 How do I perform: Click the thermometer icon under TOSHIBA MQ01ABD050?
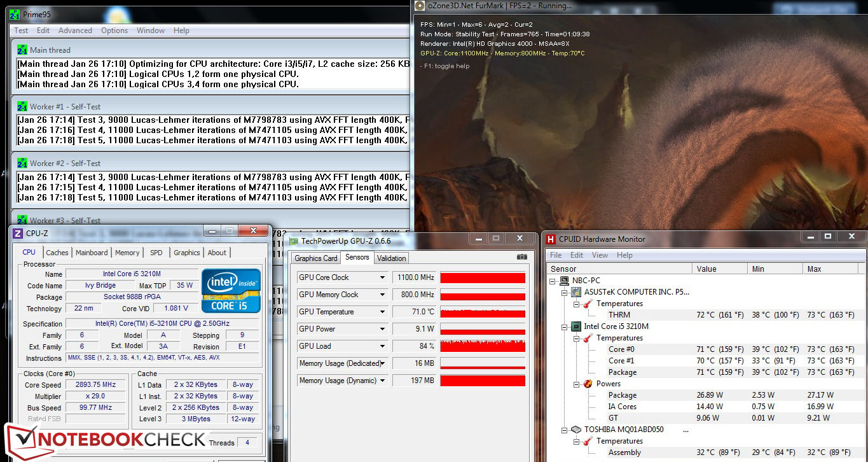point(588,441)
